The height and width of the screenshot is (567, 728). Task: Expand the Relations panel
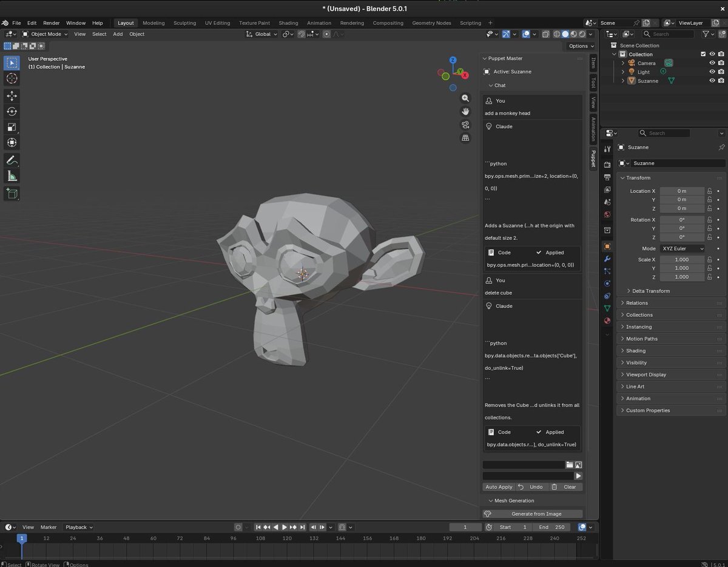(672, 303)
